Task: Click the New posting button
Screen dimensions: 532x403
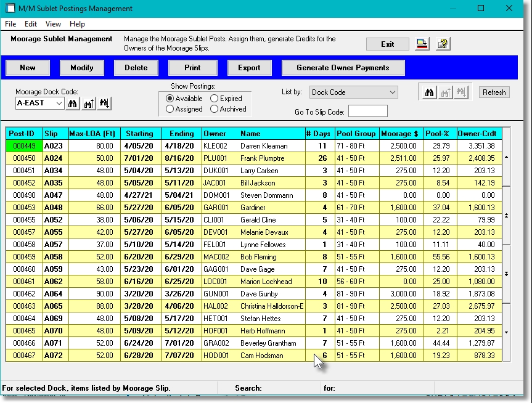Action: pos(27,68)
